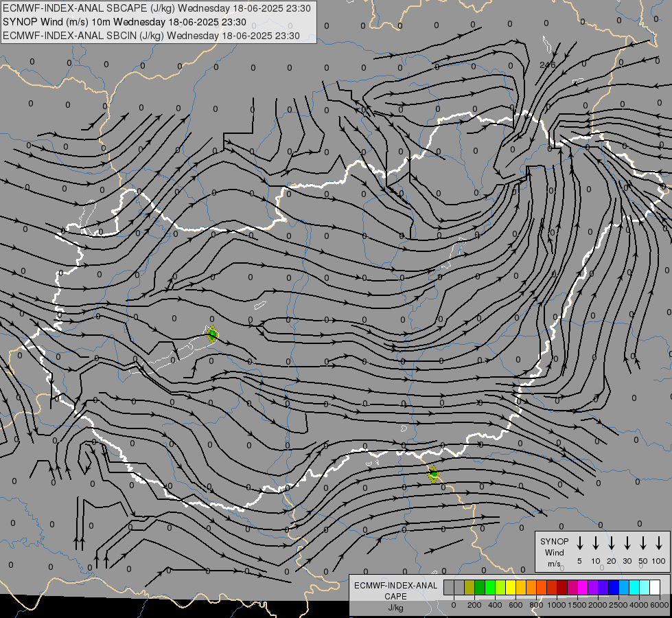
Task: Click the 800 tick label on color scale
Action: pos(536,605)
